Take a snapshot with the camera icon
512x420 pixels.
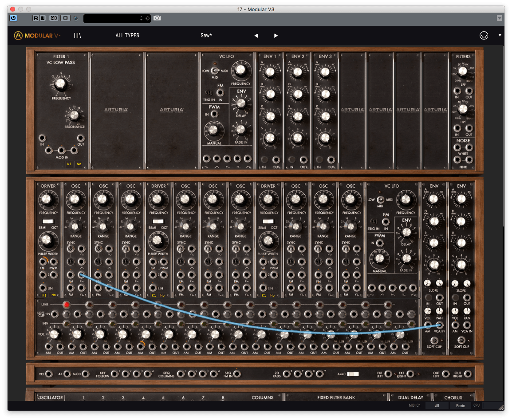[x=157, y=18]
